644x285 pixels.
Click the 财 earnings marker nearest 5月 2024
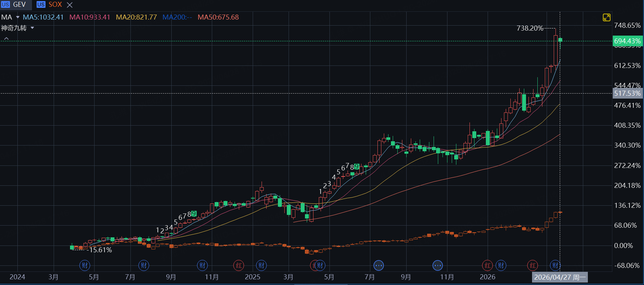tap(85, 265)
